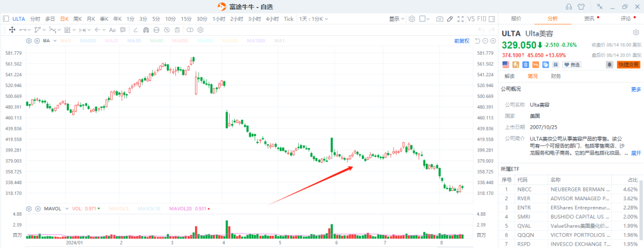Image resolution: width=644 pixels, height=248 pixels.
Task: Click the NBCC ETF row
Action: 569,190
